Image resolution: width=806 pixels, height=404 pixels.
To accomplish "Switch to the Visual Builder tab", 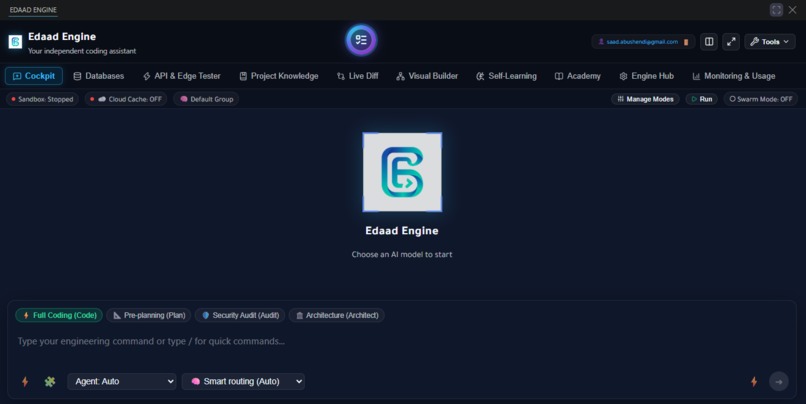I will 427,76.
